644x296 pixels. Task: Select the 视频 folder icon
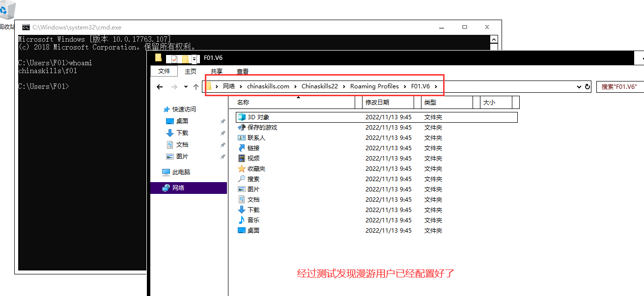(x=241, y=159)
